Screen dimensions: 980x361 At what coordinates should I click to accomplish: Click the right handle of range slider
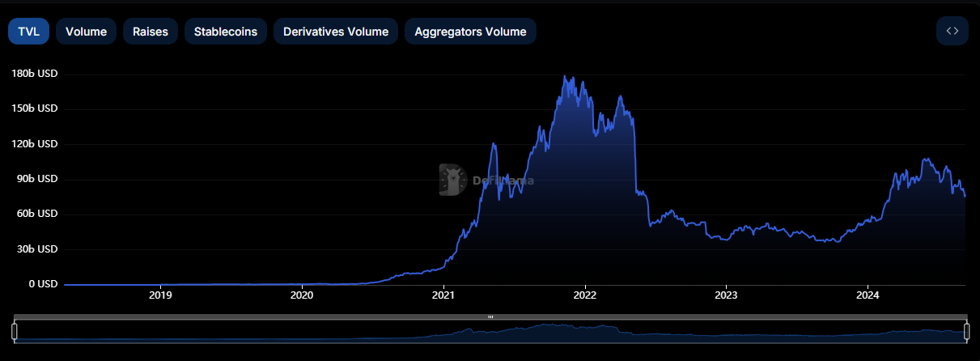click(x=966, y=331)
